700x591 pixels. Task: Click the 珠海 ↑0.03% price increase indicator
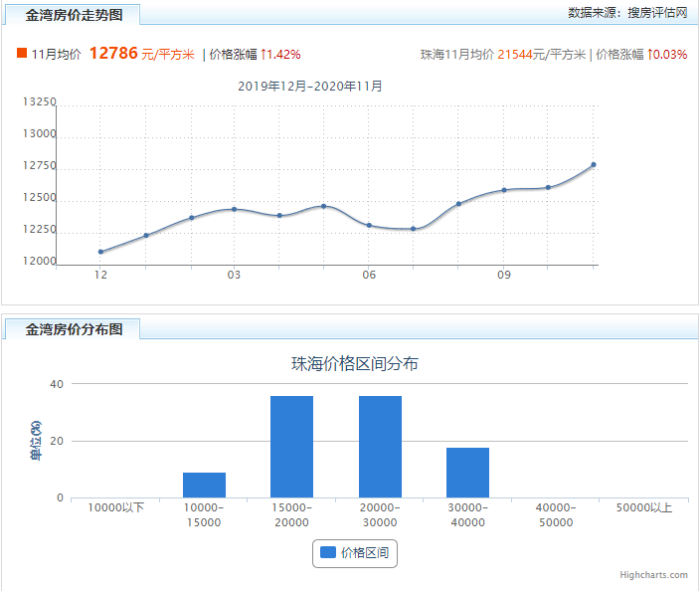[667, 55]
